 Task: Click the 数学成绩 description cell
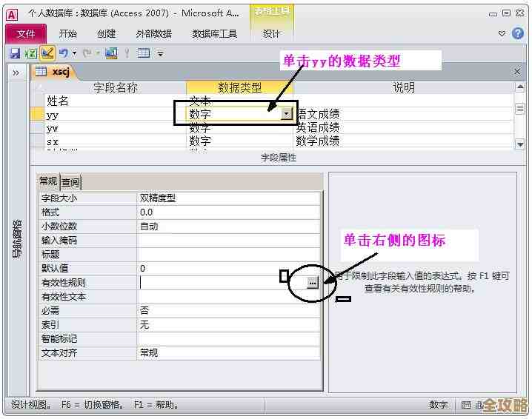404,141
